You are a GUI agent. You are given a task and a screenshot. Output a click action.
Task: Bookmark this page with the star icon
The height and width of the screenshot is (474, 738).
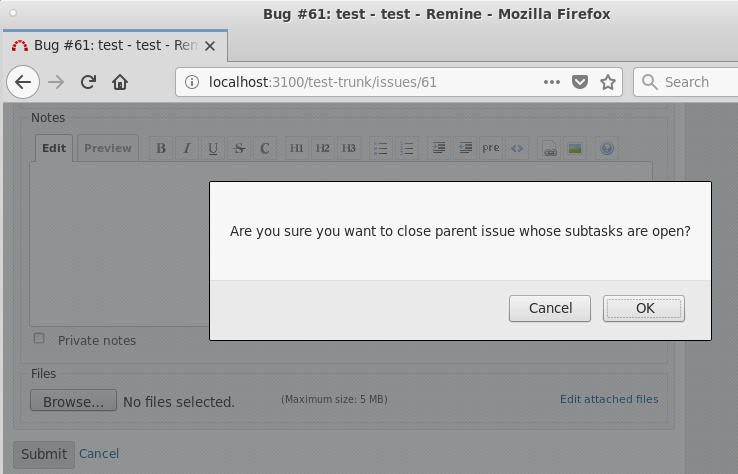608,82
